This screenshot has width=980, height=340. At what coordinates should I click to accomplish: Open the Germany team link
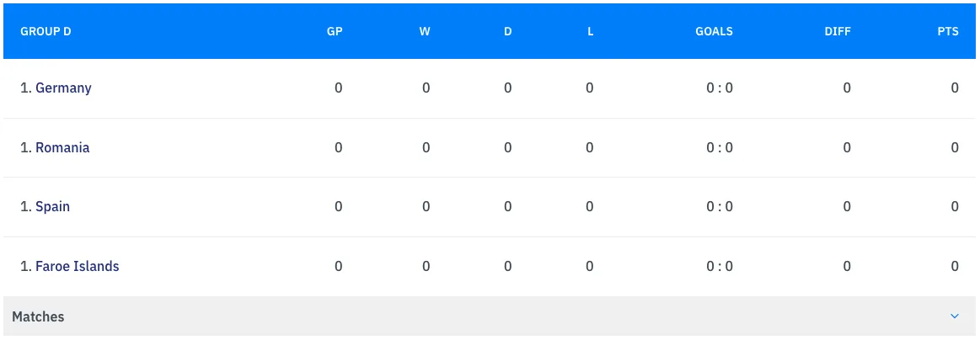point(63,88)
